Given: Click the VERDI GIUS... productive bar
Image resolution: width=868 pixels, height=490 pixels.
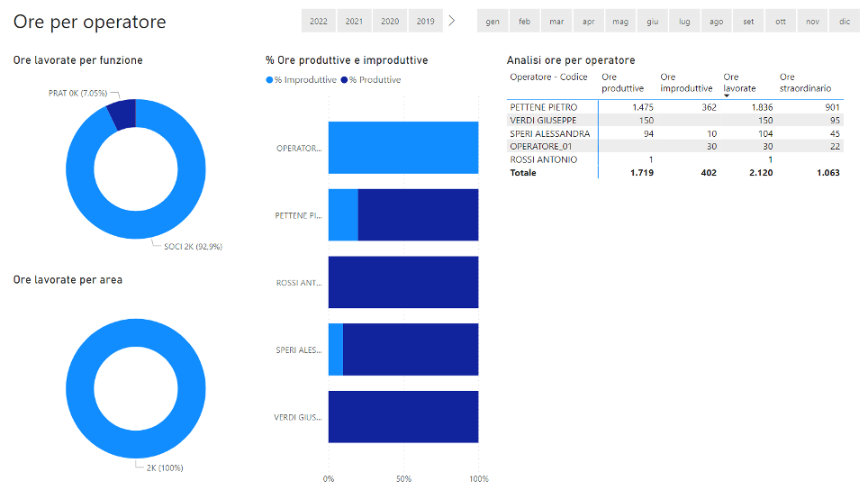Looking at the screenshot, I should 402,417.
